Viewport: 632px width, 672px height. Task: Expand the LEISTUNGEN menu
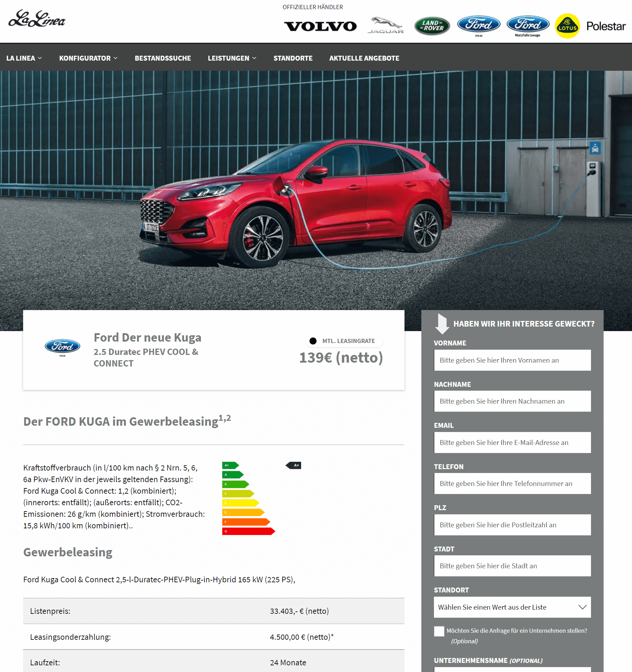point(232,58)
